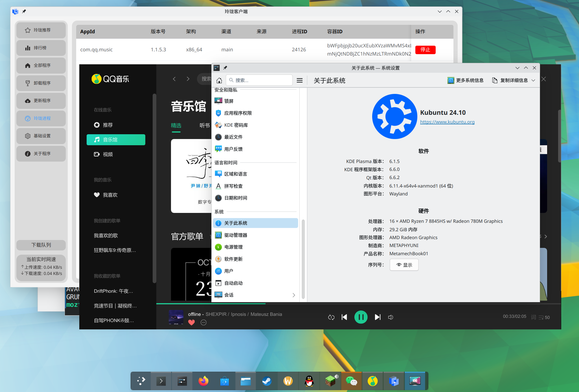
Task: Open 应用程序权限 settings
Action: pyautogui.click(x=255, y=113)
